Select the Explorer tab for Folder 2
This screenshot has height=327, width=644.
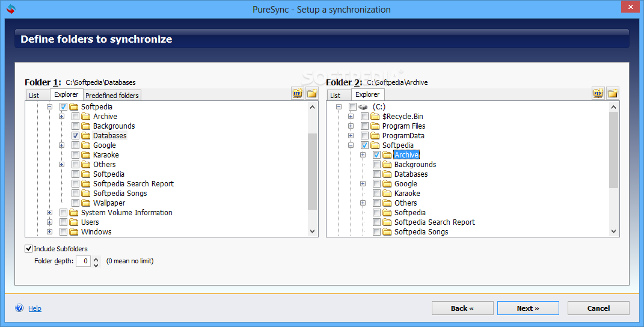click(x=367, y=94)
